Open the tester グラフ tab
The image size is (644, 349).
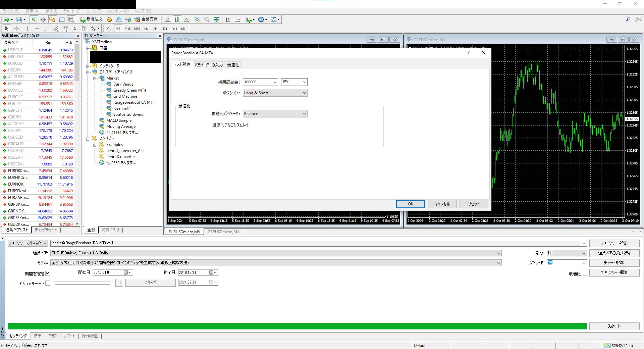point(52,336)
